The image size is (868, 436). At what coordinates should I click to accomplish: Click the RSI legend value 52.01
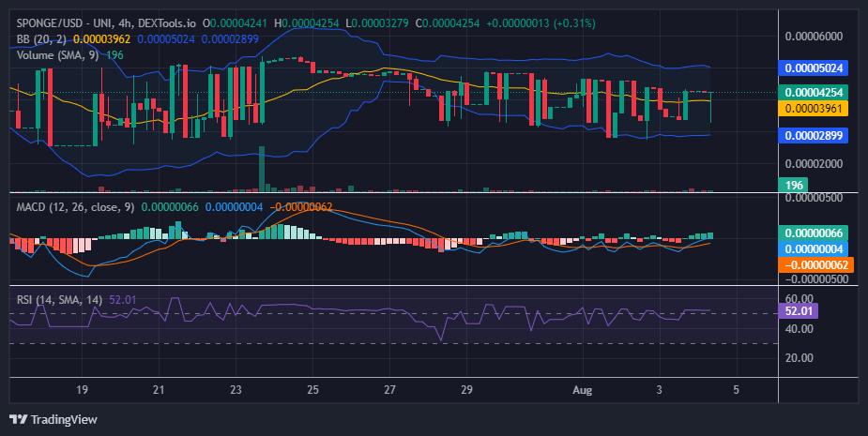pyautogui.click(x=122, y=300)
